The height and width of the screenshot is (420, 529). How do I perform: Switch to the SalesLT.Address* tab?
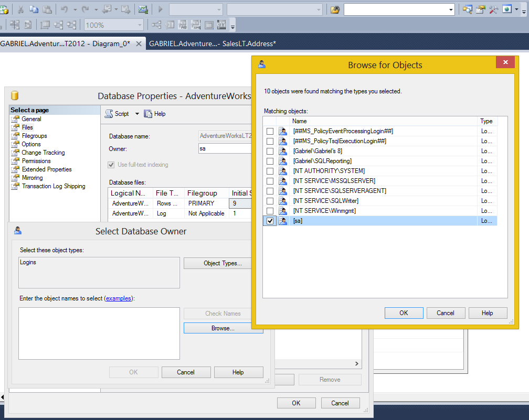click(x=213, y=44)
